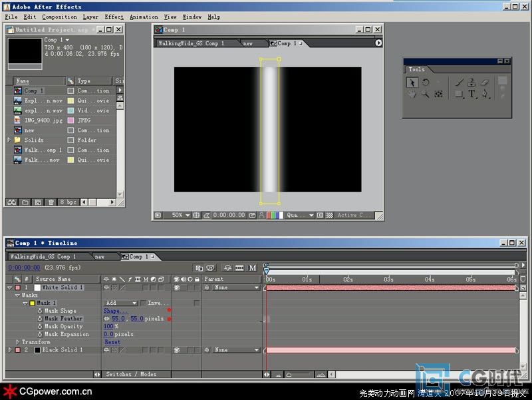Image resolution: width=532 pixels, height=400 pixels.
Task: Toggle Mask Feather stopwatch
Action: [40, 319]
